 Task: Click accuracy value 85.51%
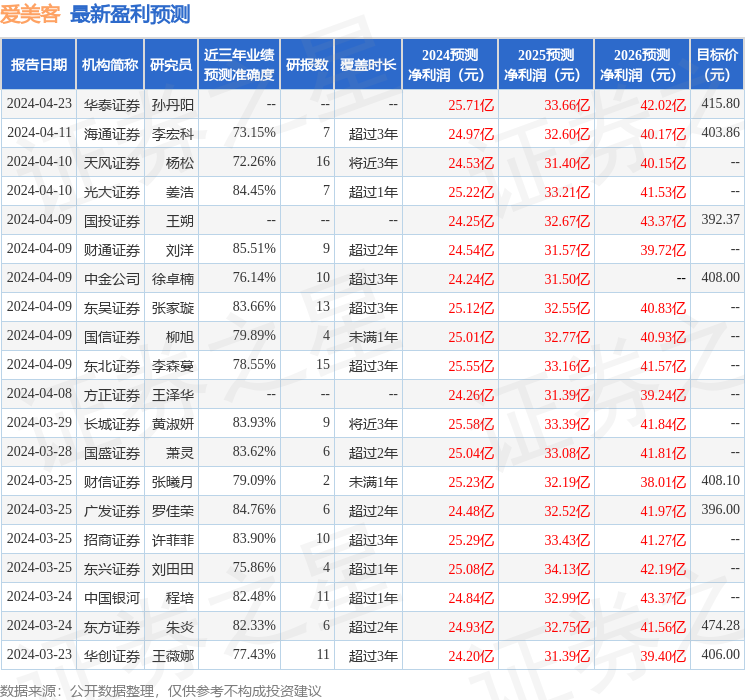coord(254,249)
